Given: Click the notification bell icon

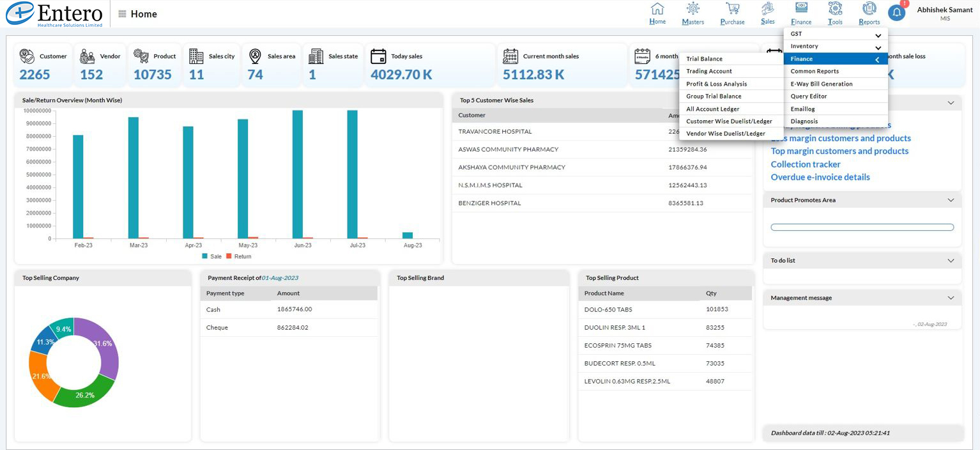Looking at the screenshot, I should 896,13.
